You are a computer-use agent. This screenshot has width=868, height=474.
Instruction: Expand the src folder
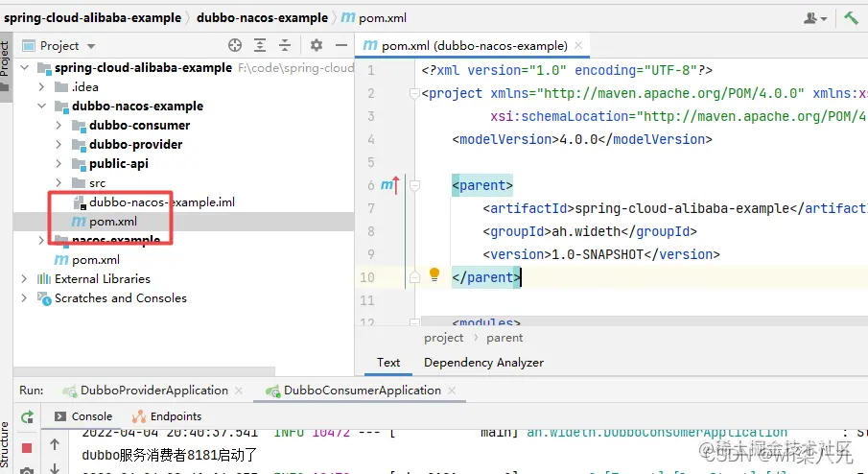click(59, 182)
